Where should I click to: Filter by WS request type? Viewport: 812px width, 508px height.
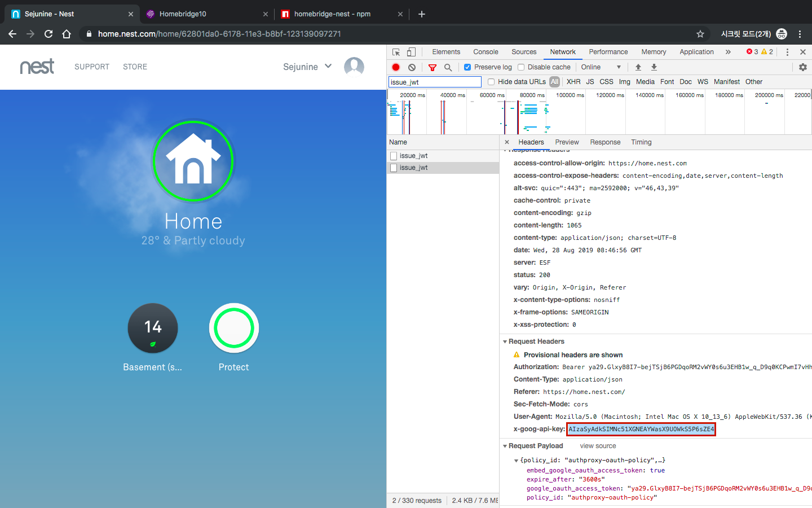point(703,82)
